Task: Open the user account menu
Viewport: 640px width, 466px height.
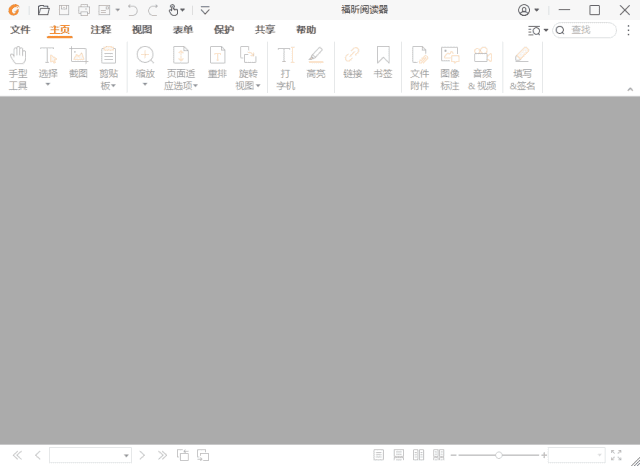Action: pos(529,10)
